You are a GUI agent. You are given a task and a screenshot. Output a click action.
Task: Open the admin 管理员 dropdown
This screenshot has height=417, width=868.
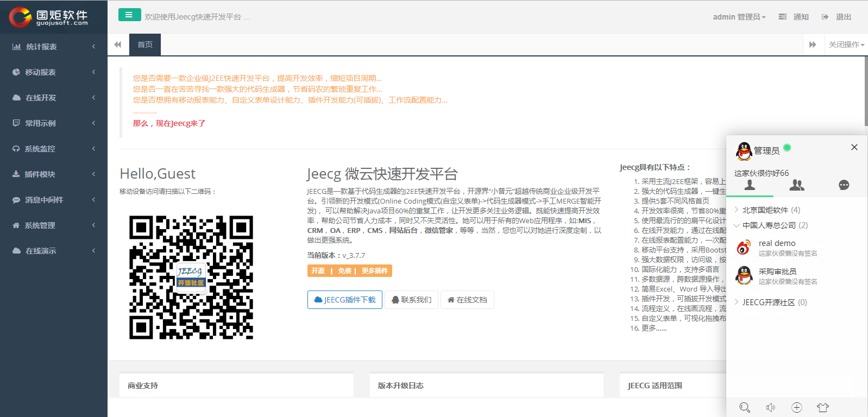coord(739,17)
